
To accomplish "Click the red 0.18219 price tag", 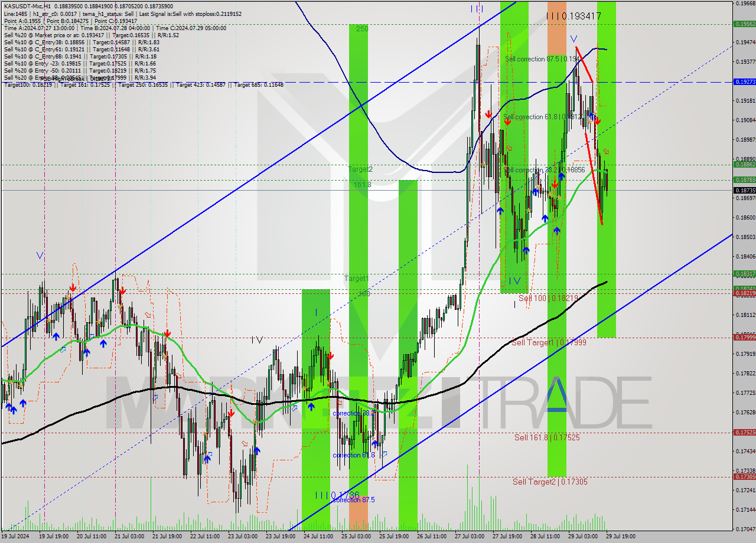I will coord(744,293).
